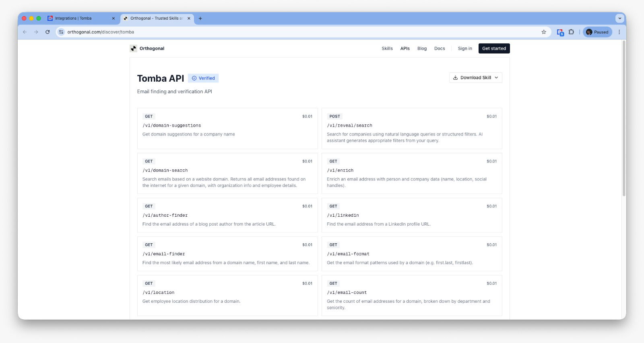Open the Chrome three-dot menu
The height and width of the screenshot is (343, 644).
(x=619, y=32)
